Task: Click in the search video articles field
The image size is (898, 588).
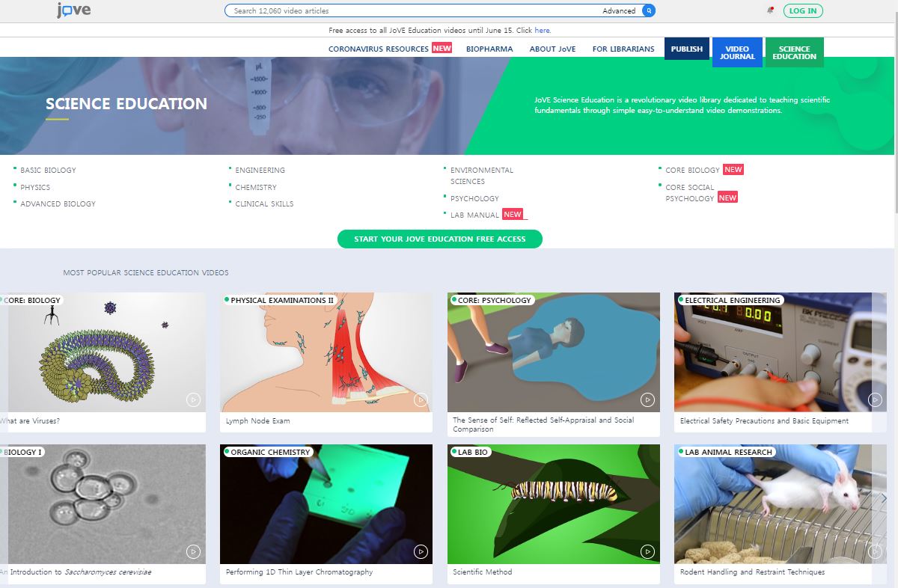Action: (412, 10)
